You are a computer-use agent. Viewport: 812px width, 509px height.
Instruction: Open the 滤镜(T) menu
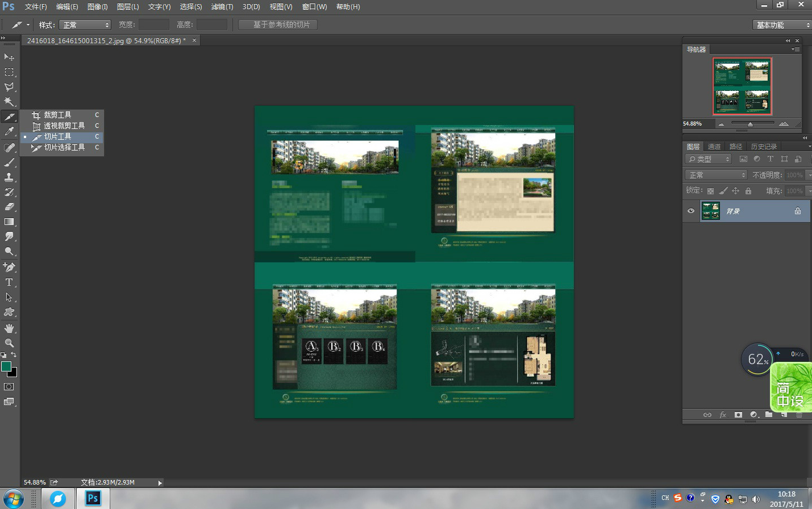222,7
